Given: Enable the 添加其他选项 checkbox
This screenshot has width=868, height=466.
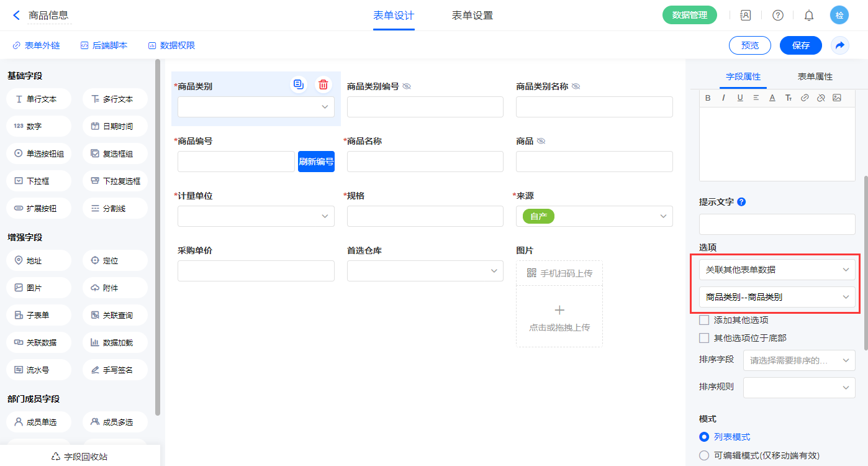Looking at the screenshot, I should 704,320.
